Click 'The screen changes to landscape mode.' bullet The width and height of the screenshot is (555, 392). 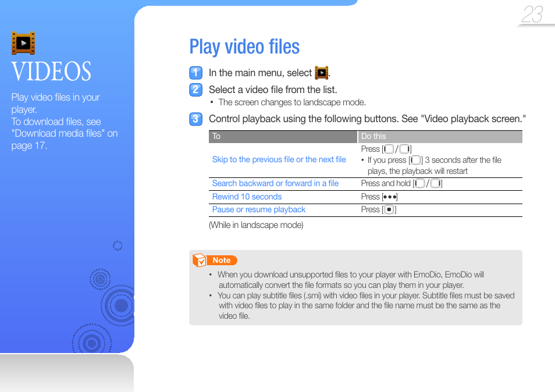tap(292, 102)
